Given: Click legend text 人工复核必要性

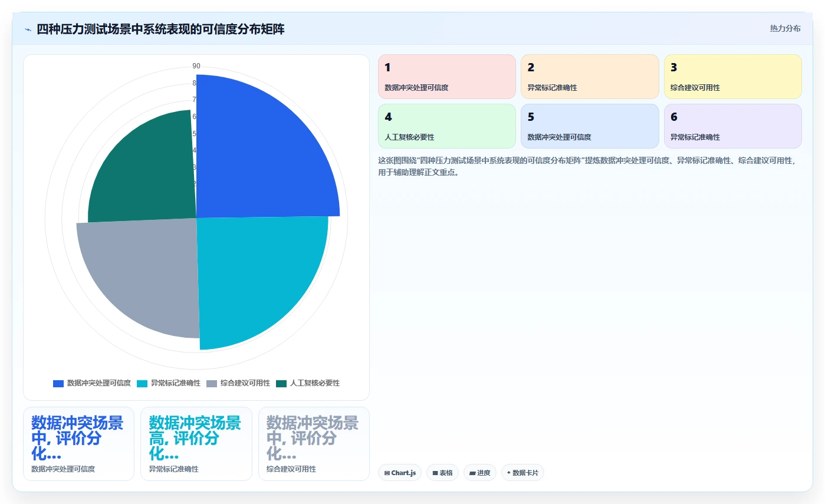Looking at the screenshot, I should tap(315, 383).
